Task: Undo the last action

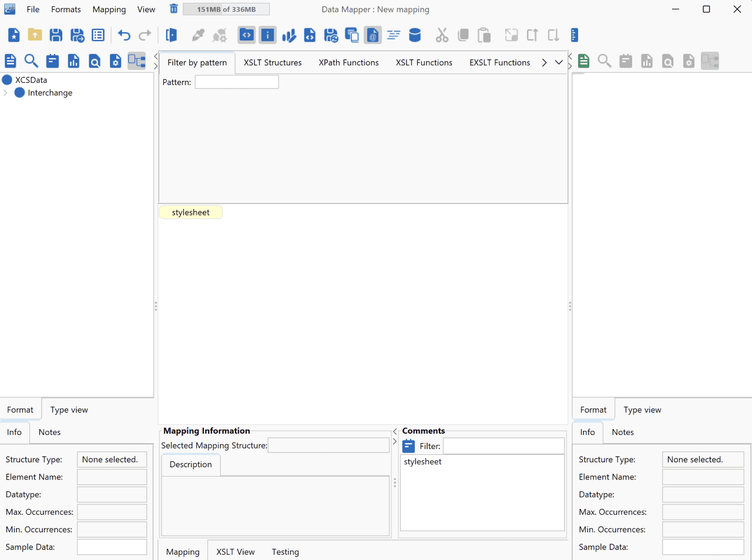Action: click(x=124, y=35)
